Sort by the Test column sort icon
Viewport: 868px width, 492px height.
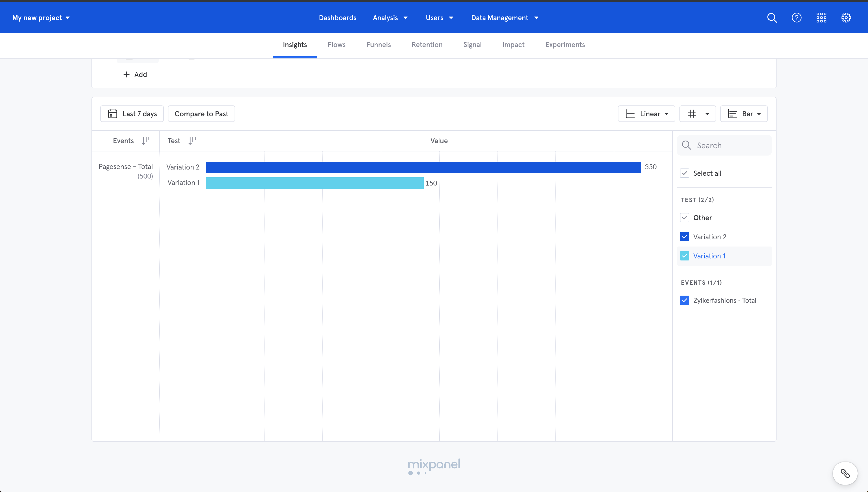pos(192,141)
